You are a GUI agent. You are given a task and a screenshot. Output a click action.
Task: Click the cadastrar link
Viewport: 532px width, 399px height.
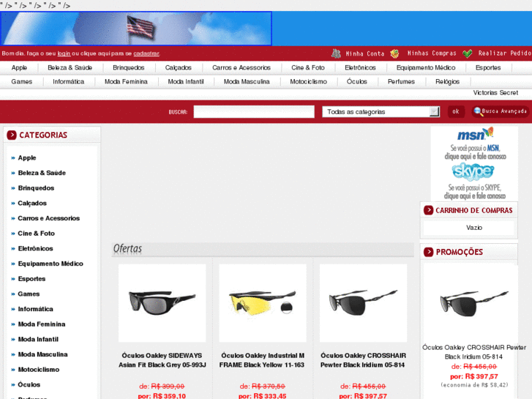pos(146,53)
